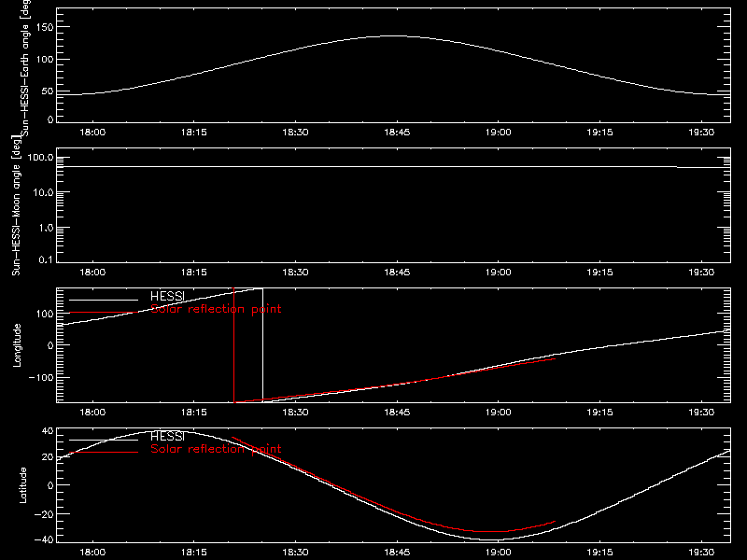Click the 150 tick on Earth angle axis
The image size is (747, 560).
click(45, 27)
